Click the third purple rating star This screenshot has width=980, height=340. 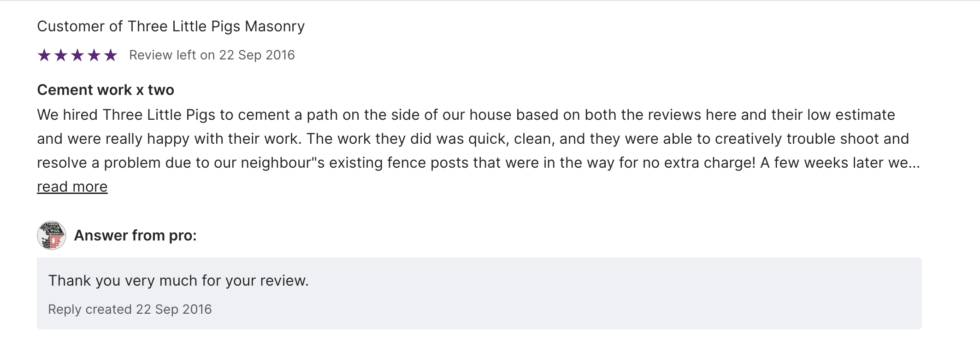coord(77,55)
